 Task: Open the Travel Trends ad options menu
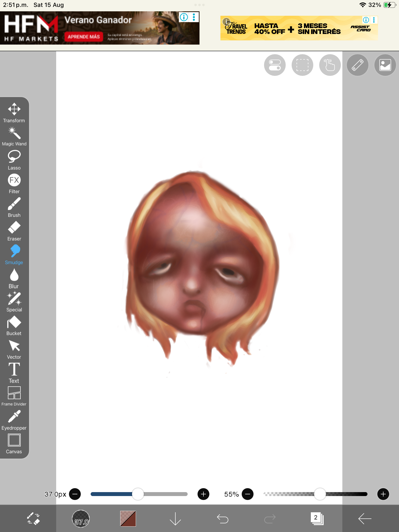pos(374,20)
